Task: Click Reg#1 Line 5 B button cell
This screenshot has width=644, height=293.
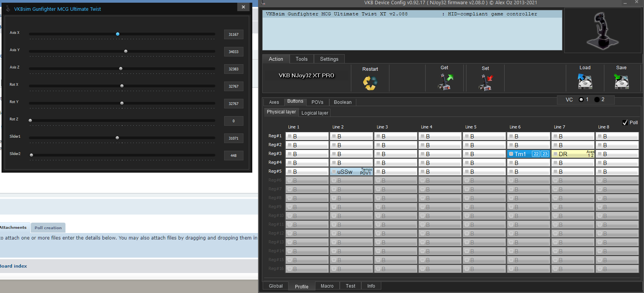Action: pyautogui.click(x=484, y=136)
